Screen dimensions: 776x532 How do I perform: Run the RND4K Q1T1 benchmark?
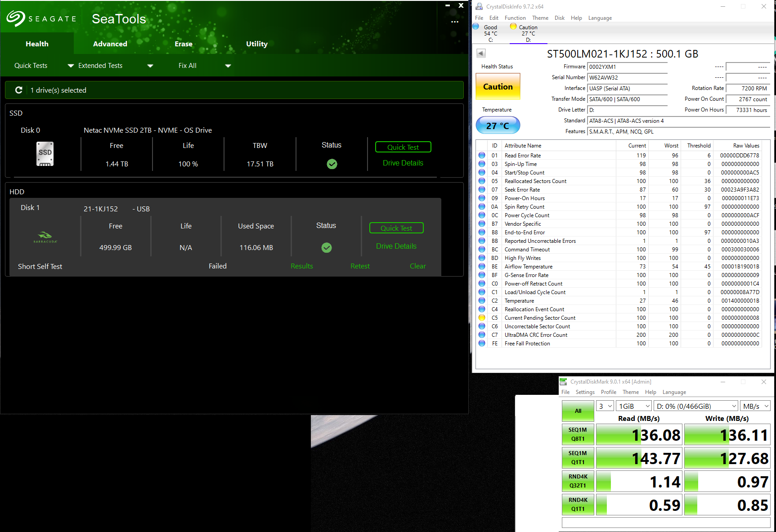[x=578, y=505]
